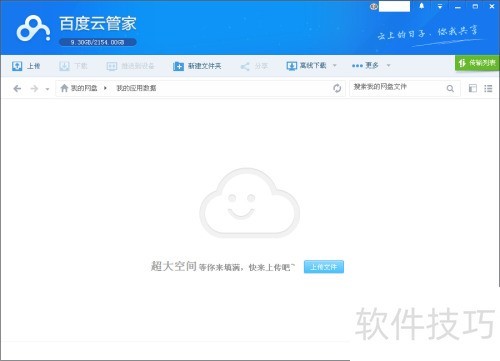This screenshot has width=500, height=361.
Task: Open the green 传输列表 transfer list
Action: click(477, 63)
